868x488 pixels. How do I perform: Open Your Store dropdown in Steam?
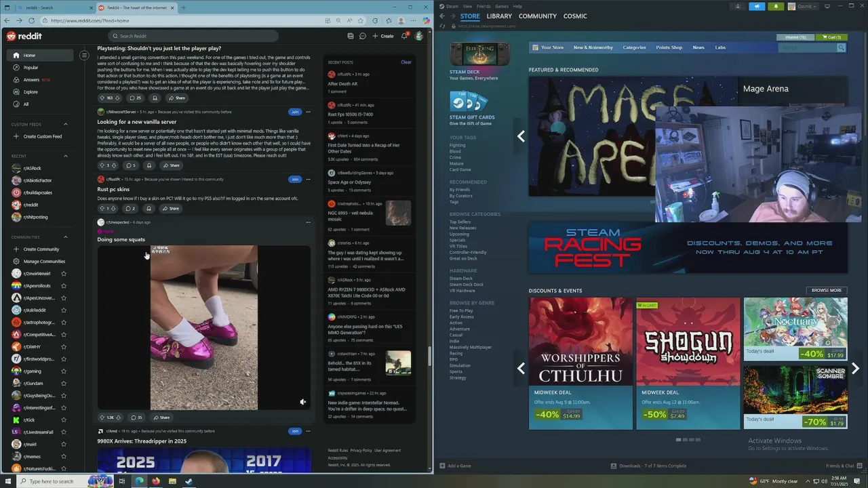552,47
